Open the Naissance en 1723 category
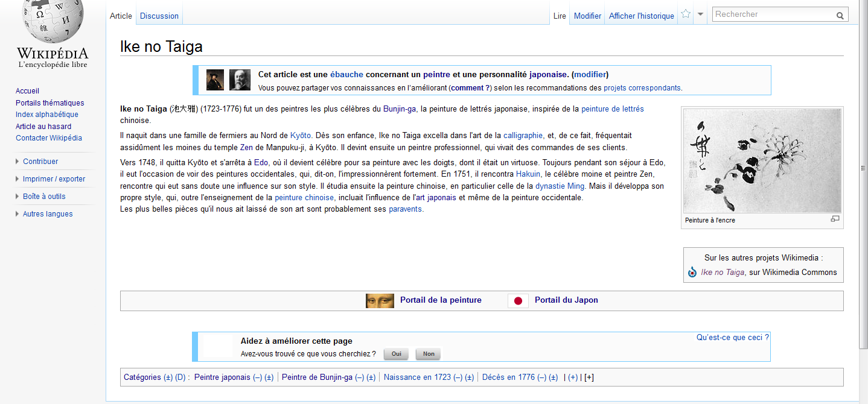This screenshot has width=868, height=404. click(418, 377)
